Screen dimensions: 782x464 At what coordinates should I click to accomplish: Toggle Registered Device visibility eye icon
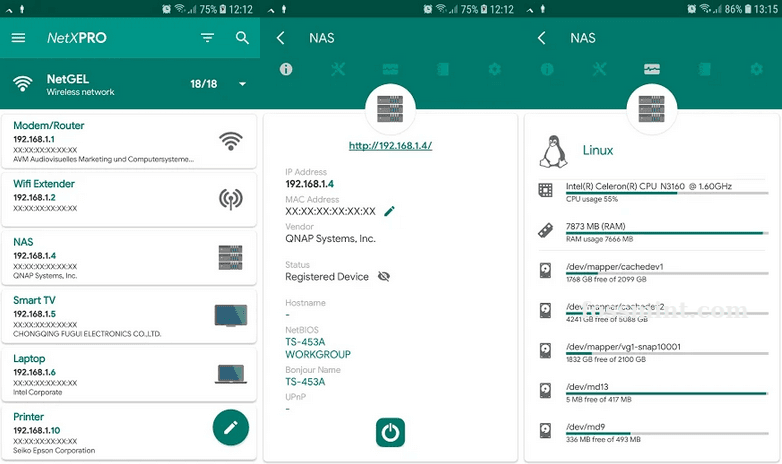tap(384, 276)
